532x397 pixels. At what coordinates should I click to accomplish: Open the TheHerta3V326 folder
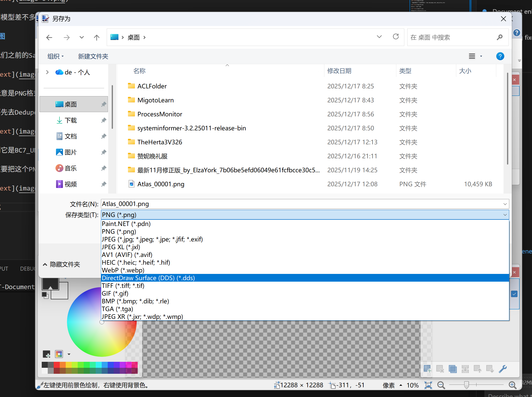[159, 142]
